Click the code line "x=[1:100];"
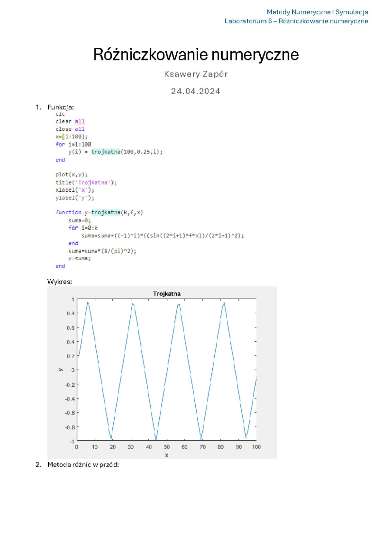392x554 pixels. 72,137
